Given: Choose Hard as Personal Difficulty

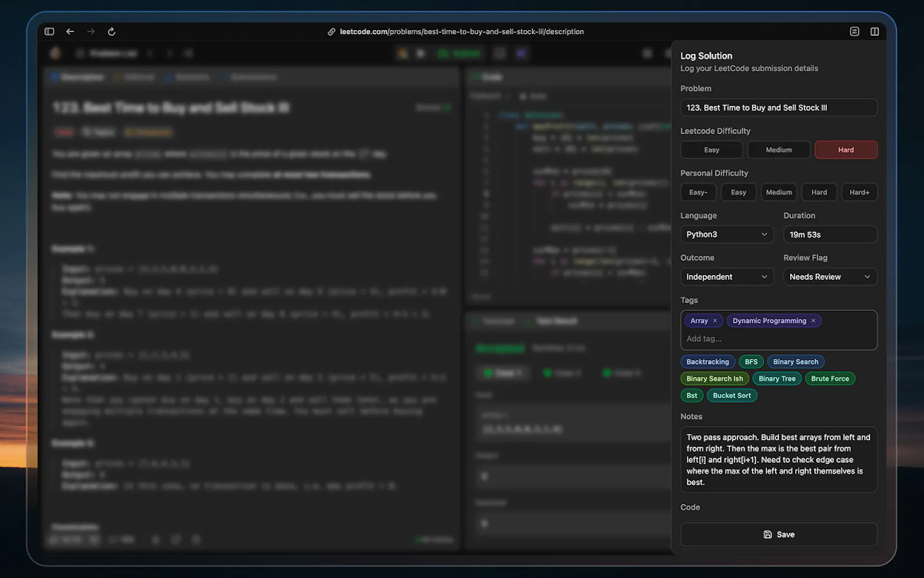Looking at the screenshot, I should [x=819, y=192].
